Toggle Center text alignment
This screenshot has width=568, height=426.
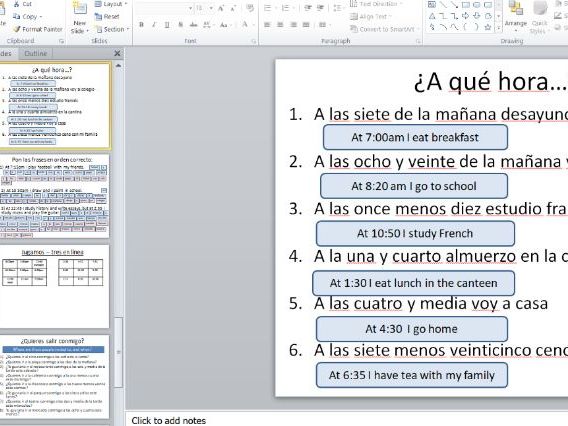pos(280,25)
